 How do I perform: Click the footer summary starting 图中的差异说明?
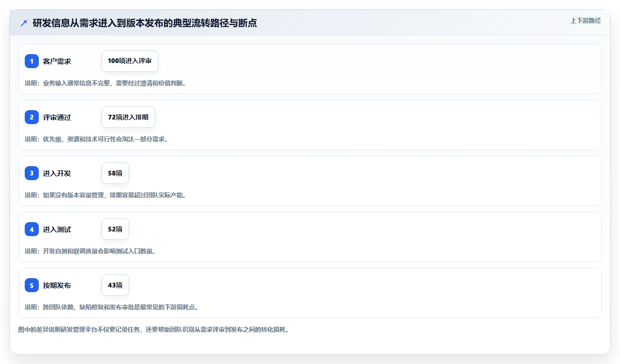[x=154, y=329]
